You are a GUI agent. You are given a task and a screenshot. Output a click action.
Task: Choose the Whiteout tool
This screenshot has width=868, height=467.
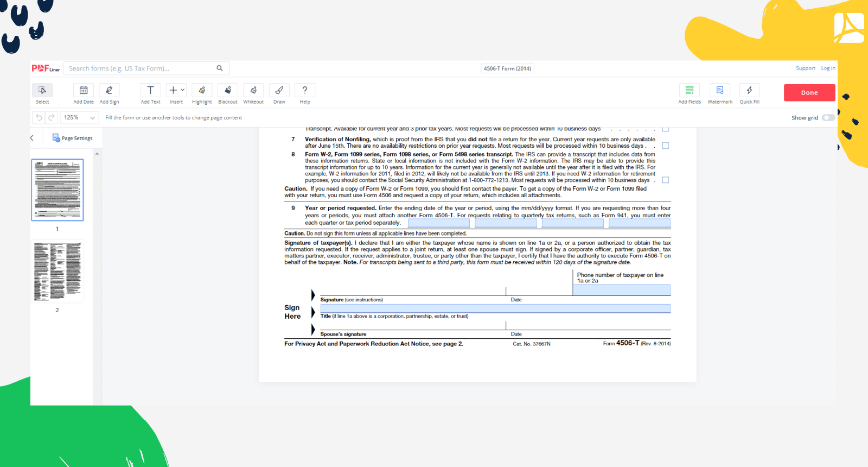coord(253,93)
